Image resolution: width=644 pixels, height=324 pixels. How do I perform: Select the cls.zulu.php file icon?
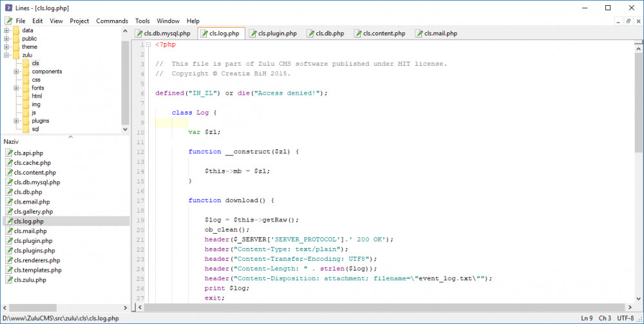(8, 280)
